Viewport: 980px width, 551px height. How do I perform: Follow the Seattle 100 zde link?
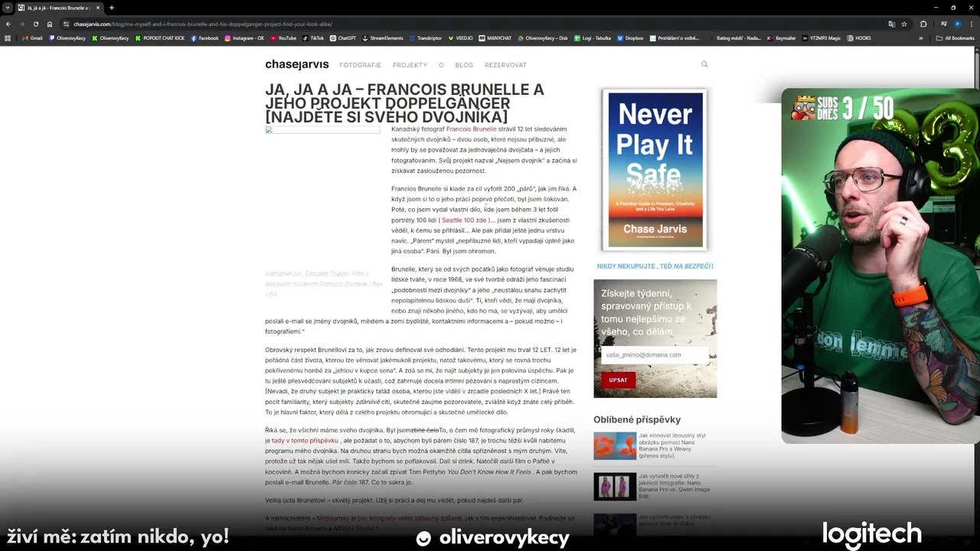(465, 220)
